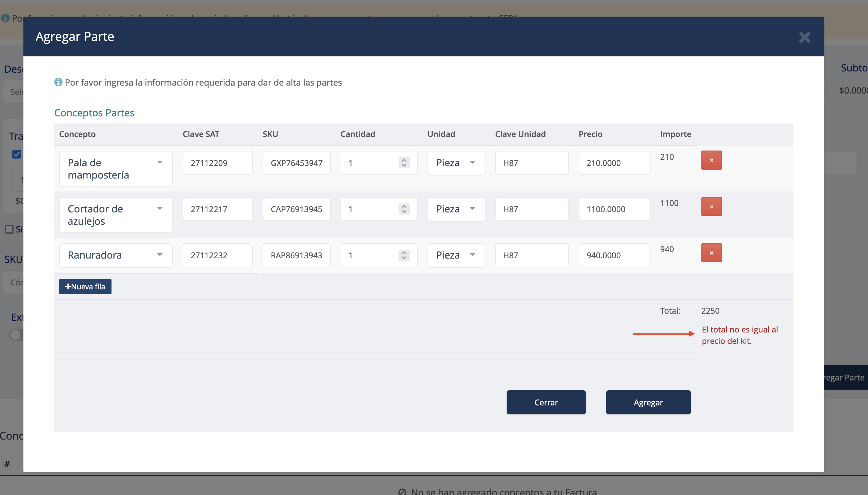Click the Importe column header
868x495 pixels.
[675, 134]
